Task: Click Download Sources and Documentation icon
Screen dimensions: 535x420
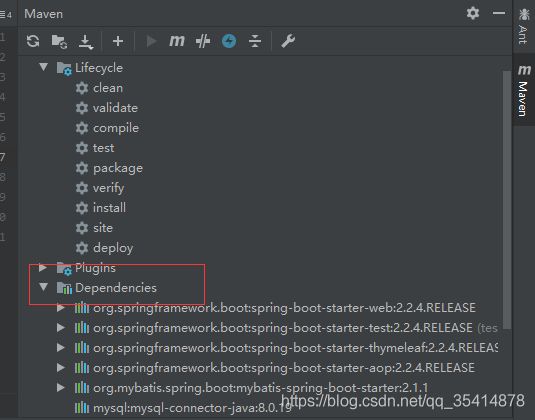Action: tap(86, 42)
